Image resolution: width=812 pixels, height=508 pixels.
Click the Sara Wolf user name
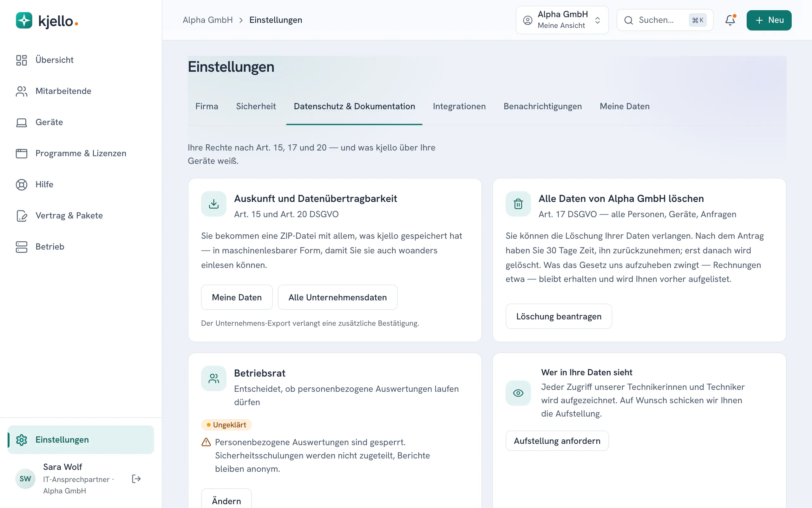(x=62, y=467)
